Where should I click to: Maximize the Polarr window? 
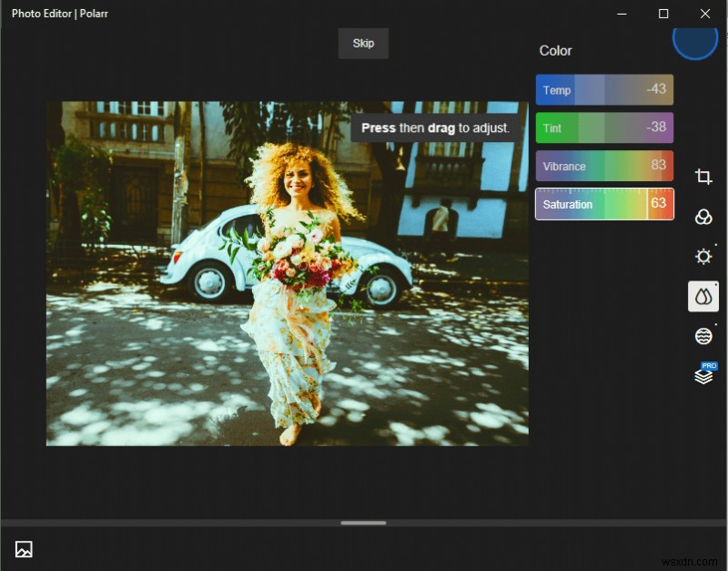click(663, 14)
